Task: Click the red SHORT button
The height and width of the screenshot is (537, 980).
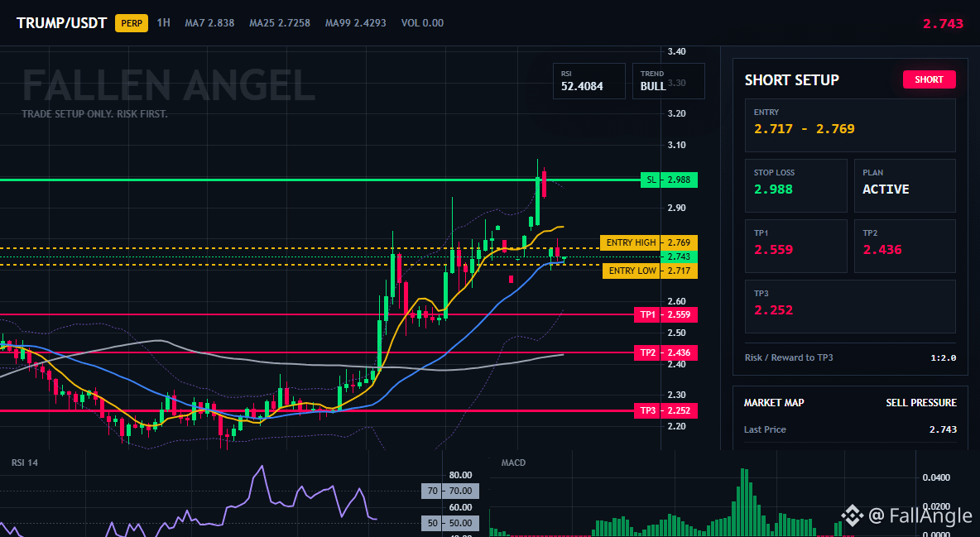Action: tap(929, 79)
